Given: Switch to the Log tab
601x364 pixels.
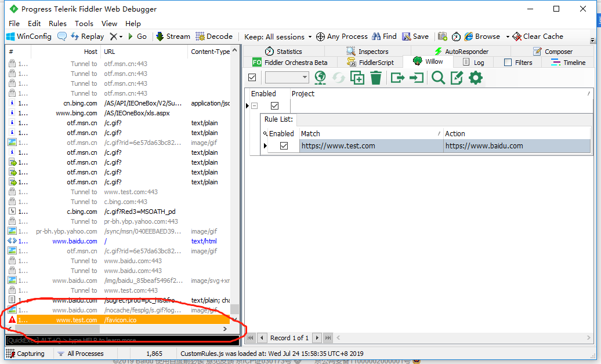Looking at the screenshot, I should point(474,63).
